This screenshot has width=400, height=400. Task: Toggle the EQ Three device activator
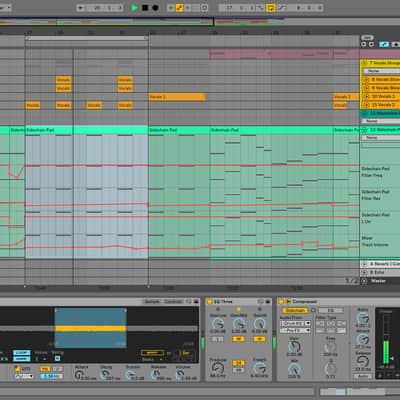[210, 302]
